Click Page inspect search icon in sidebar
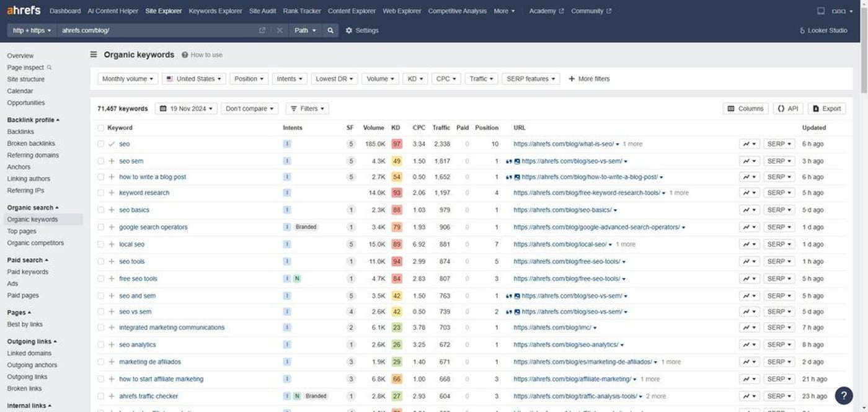 pyautogui.click(x=49, y=68)
